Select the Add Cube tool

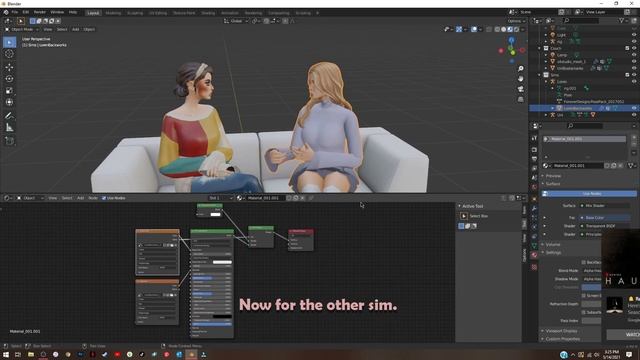pyautogui.click(x=9, y=141)
